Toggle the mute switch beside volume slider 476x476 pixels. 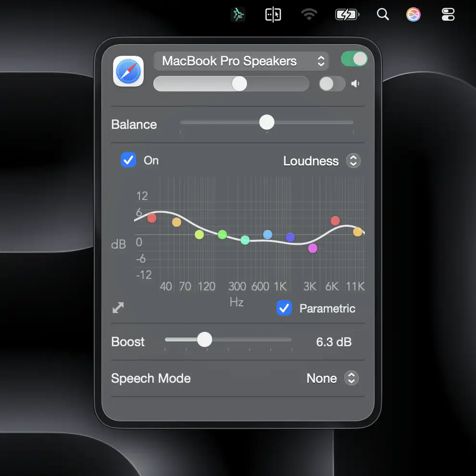(x=332, y=84)
